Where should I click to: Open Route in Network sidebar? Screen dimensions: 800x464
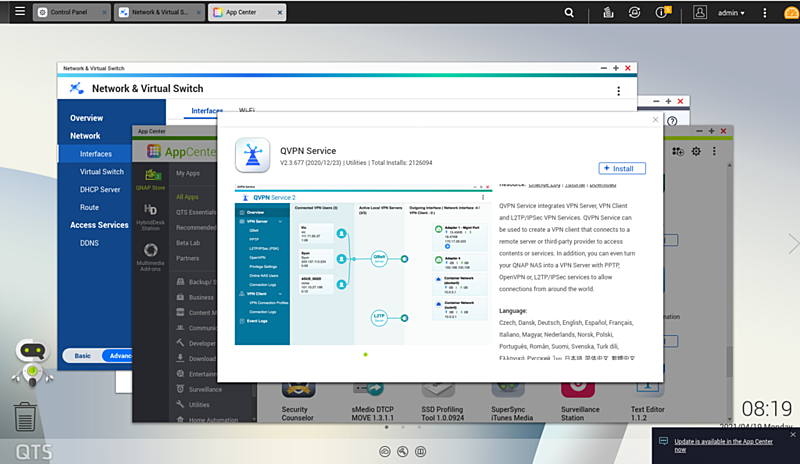pos(89,207)
